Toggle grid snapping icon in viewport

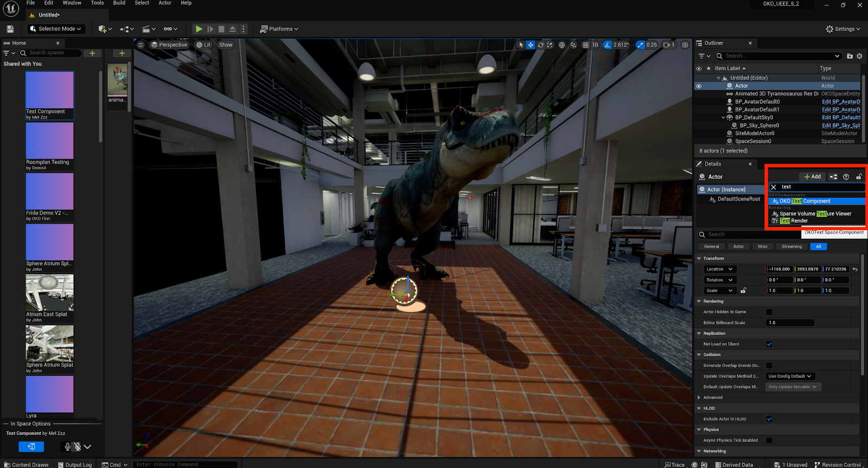click(585, 45)
